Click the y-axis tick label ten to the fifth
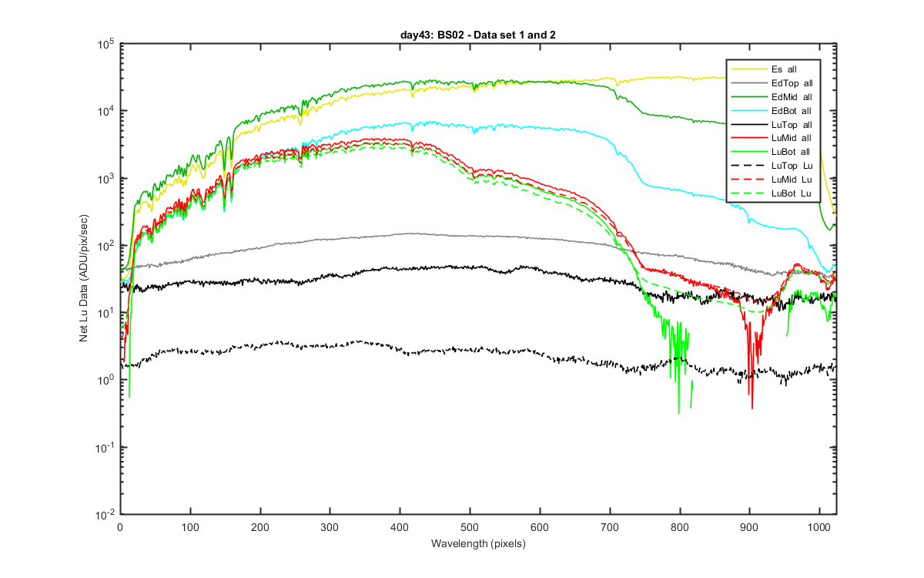This screenshot has width=924, height=578. [106, 42]
